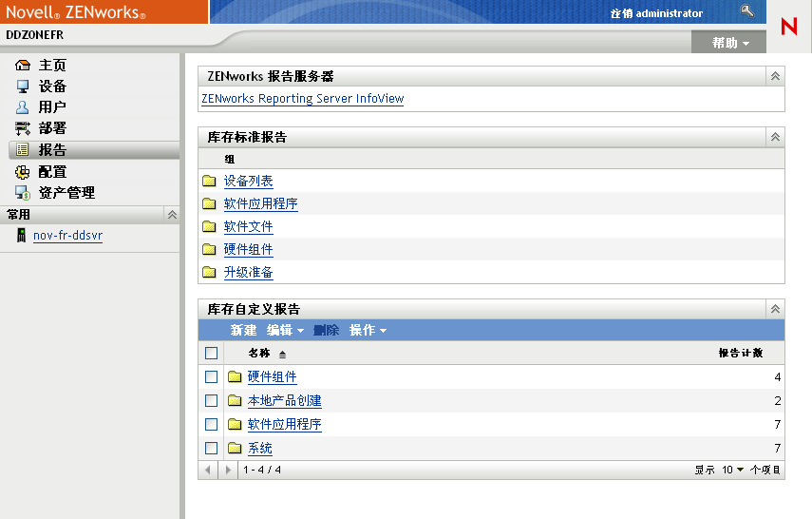Click the folder icon for 设备列表
The height and width of the screenshot is (519, 812).
[209, 181]
